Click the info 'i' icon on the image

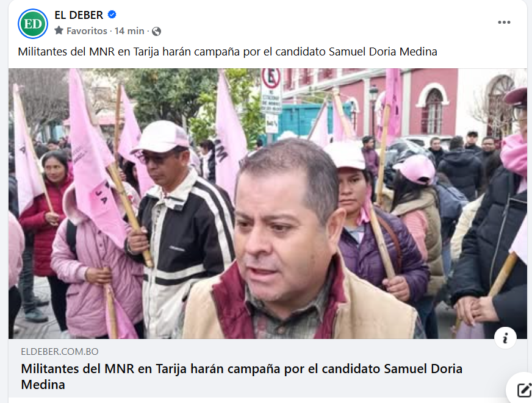(x=505, y=338)
